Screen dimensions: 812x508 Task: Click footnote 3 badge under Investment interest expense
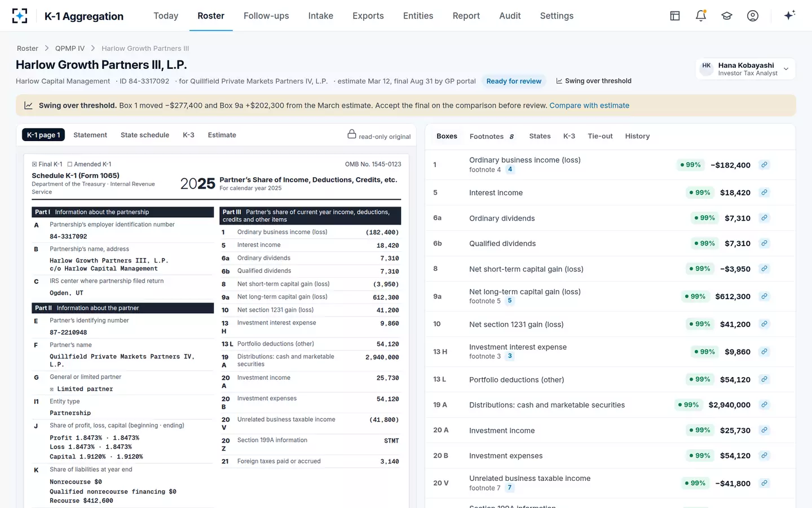[x=510, y=356]
